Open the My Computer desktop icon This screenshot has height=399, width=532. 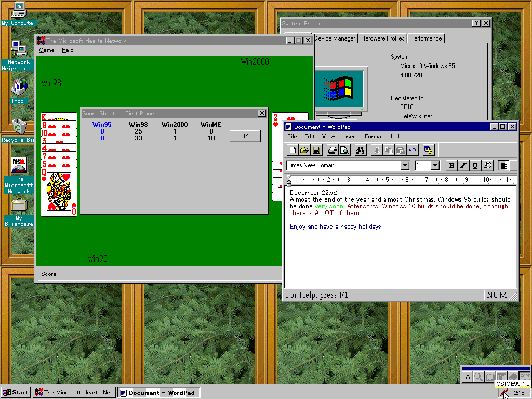pyautogui.click(x=19, y=14)
